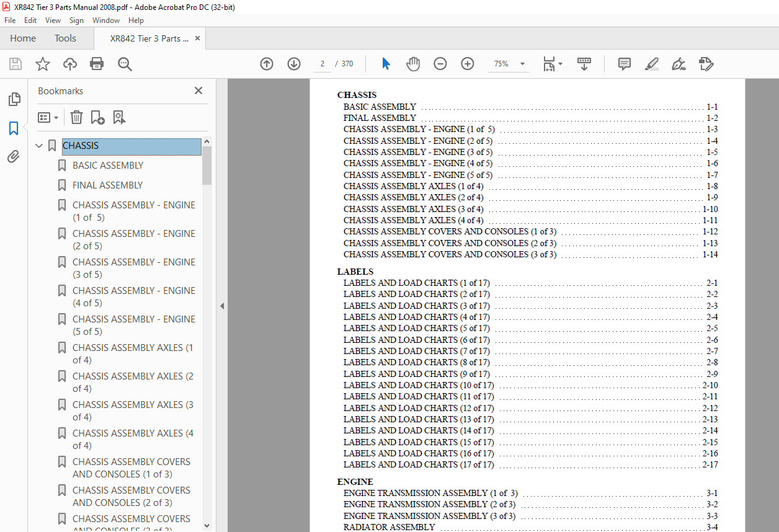Open bookmark CHASSIS ASSEMBLY - ENGINE (5 of 5)
The height and width of the screenshot is (532, 779).
[x=134, y=326]
